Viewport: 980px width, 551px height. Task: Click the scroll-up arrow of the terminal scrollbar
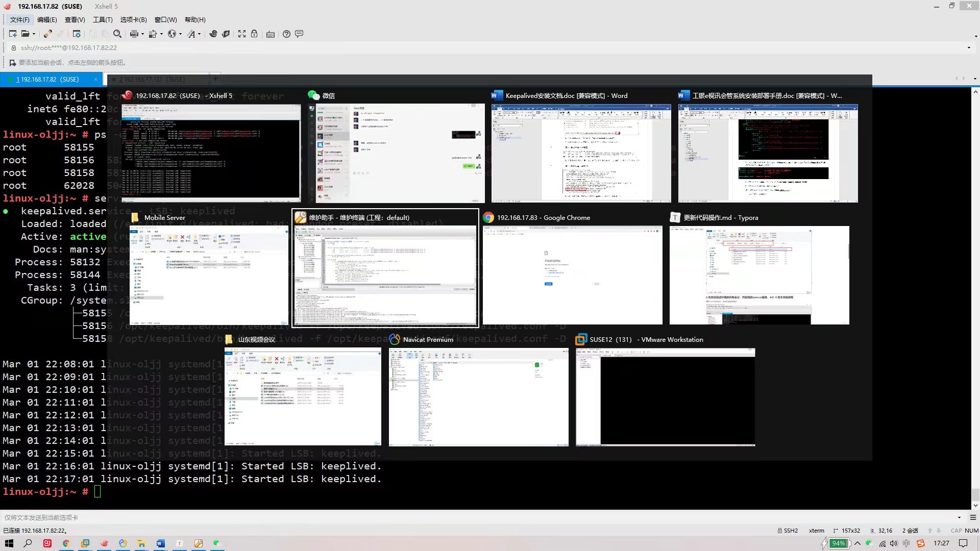(x=975, y=92)
